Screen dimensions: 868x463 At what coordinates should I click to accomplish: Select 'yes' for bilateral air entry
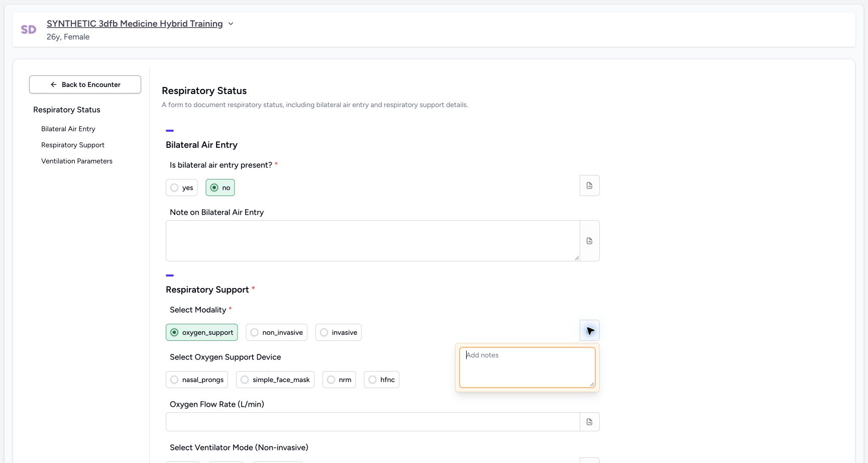pos(181,188)
